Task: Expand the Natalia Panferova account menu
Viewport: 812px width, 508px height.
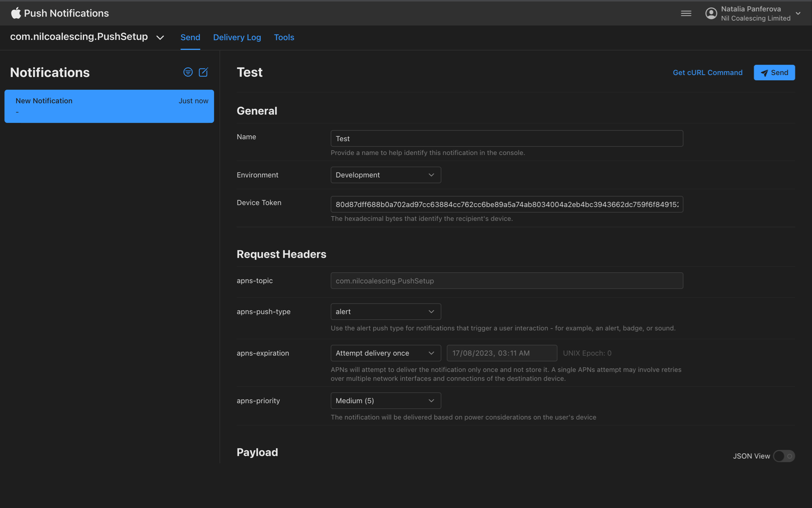Action: (798, 13)
